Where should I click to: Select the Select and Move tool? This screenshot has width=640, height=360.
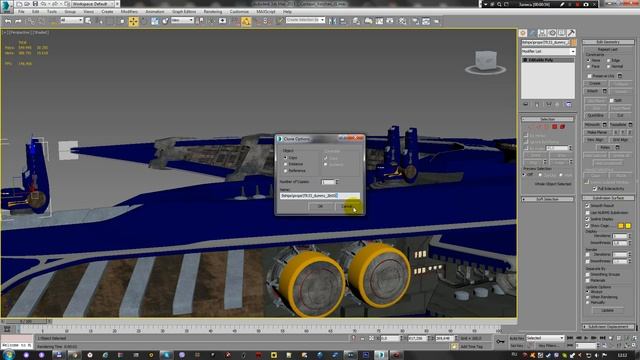click(x=133, y=22)
